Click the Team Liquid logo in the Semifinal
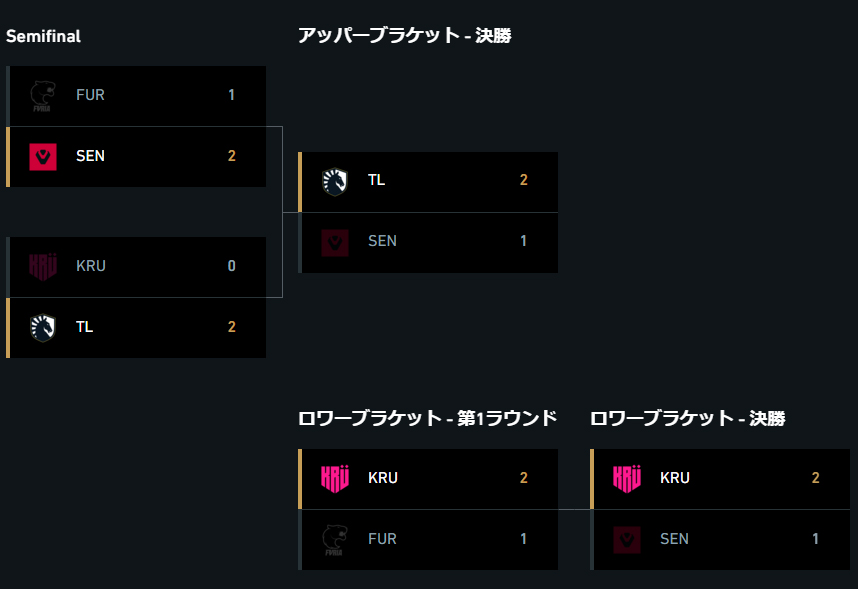Viewport: 858px width, 589px height. click(43, 327)
